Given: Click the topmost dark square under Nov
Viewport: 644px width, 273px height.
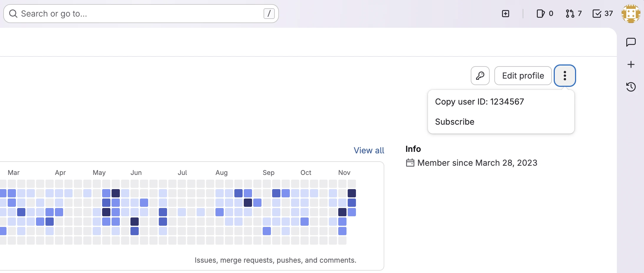Looking at the screenshot, I should click(x=352, y=193).
